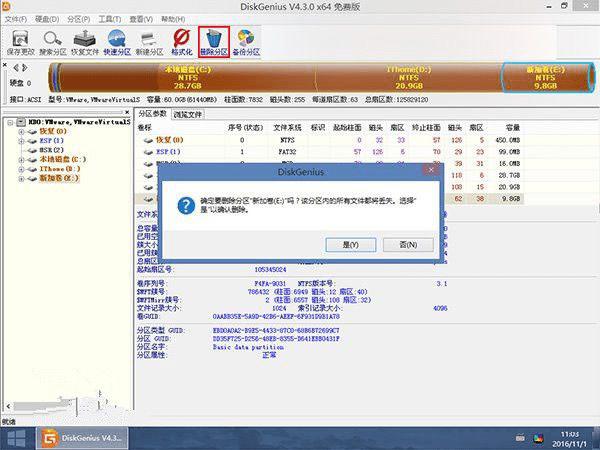Close the disk map panel with small x
The width and height of the screenshot is (600, 450).
(x=5, y=65)
